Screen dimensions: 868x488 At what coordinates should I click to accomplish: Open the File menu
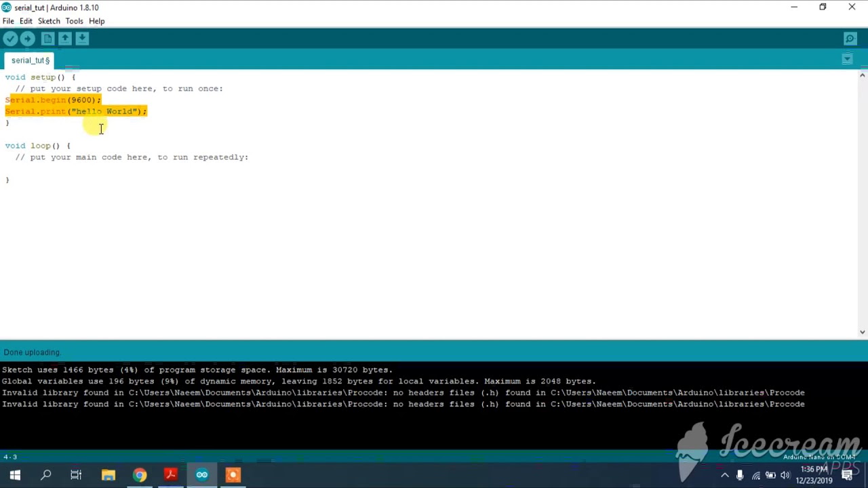click(8, 21)
